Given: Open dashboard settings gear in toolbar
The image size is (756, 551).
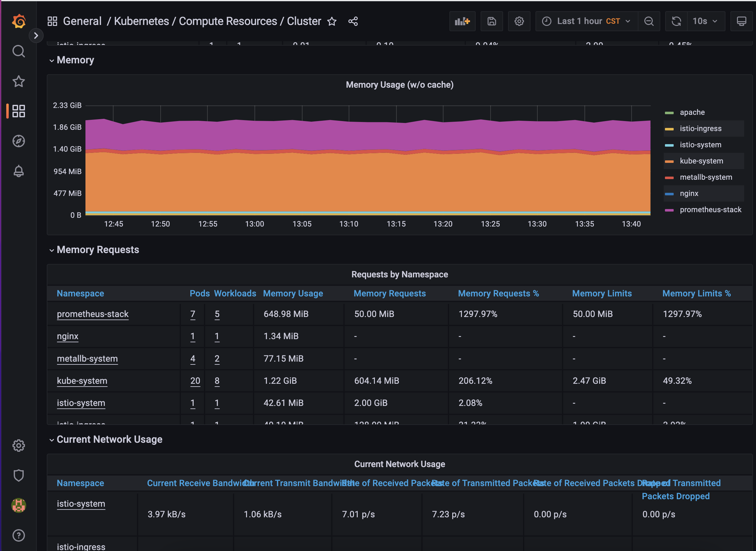Looking at the screenshot, I should (x=519, y=21).
